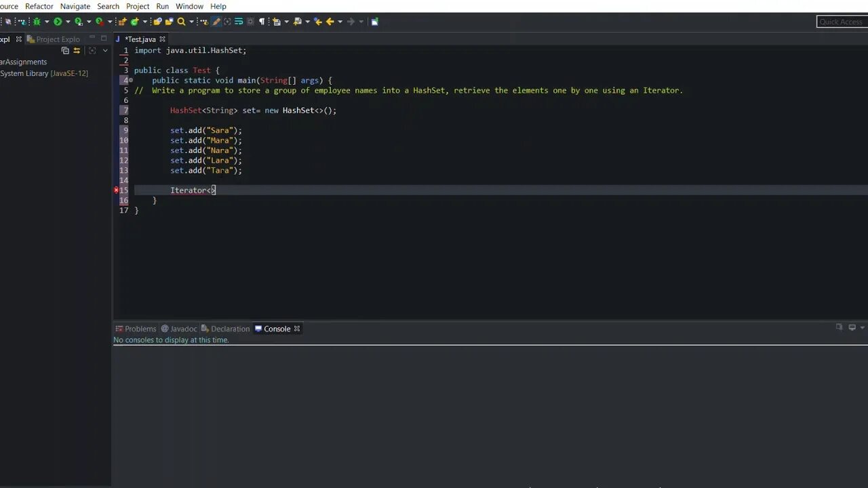Close the Console view tab
The width and height of the screenshot is (868, 488).
tap(296, 329)
